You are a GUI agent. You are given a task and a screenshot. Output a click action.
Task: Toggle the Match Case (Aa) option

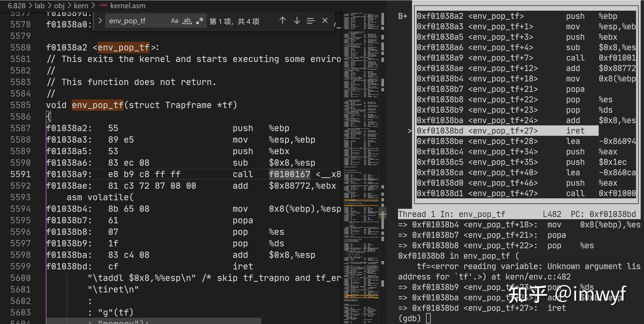pos(175,21)
